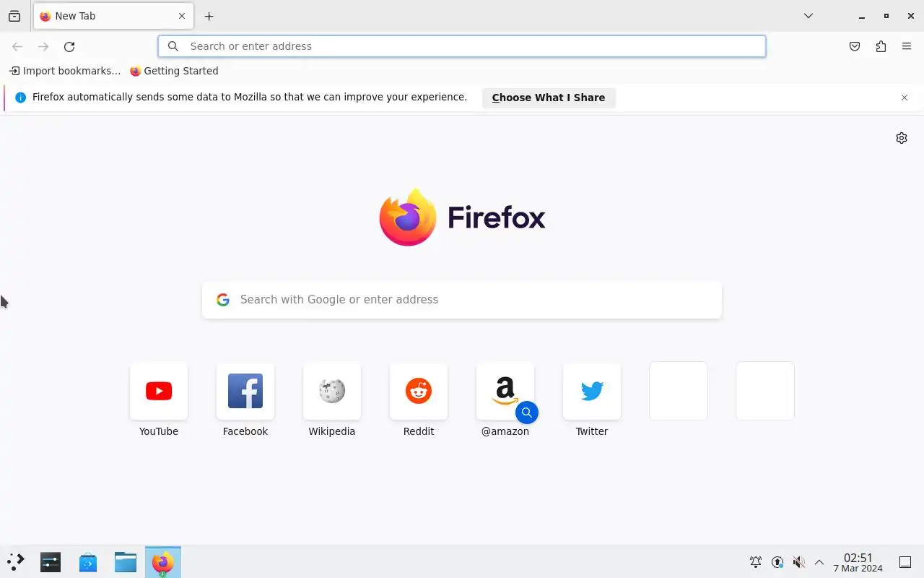Click the magnifier icon in address bar
This screenshot has height=578, width=924.
click(x=173, y=46)
